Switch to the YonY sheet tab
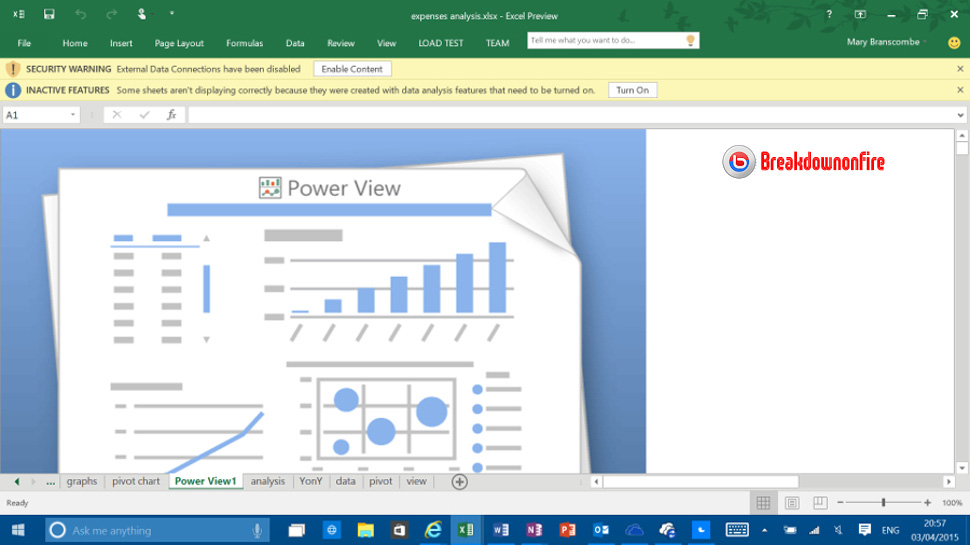The height and width of the screenshot is (545, 970). pos(311,481)
